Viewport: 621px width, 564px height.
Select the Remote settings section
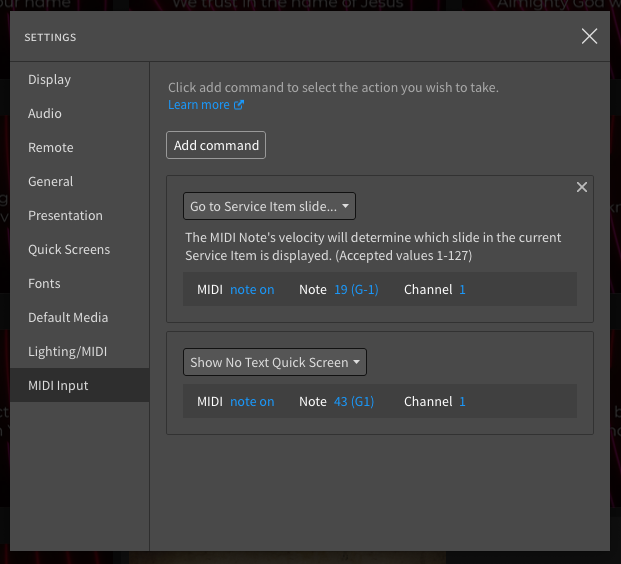point(51,148)
